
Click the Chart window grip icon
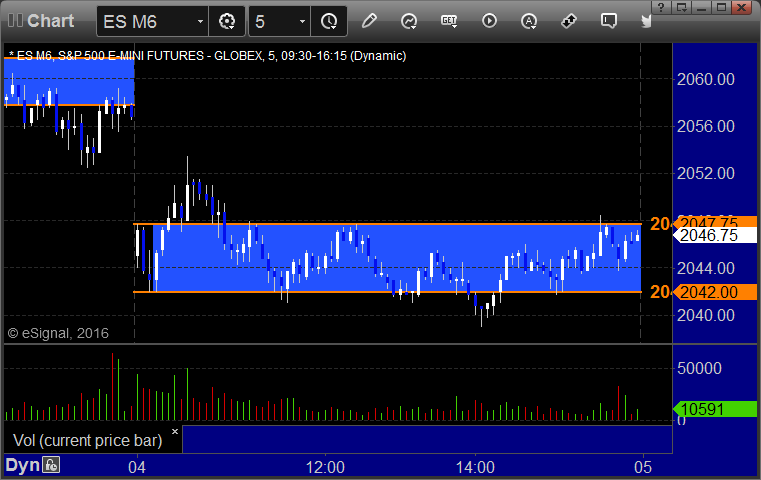(15, 20)
